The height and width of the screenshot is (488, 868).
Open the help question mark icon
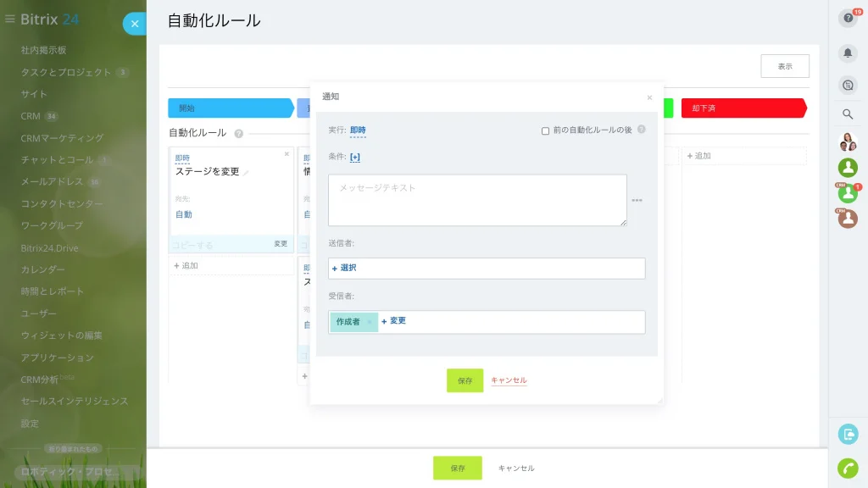coord(848,19)
